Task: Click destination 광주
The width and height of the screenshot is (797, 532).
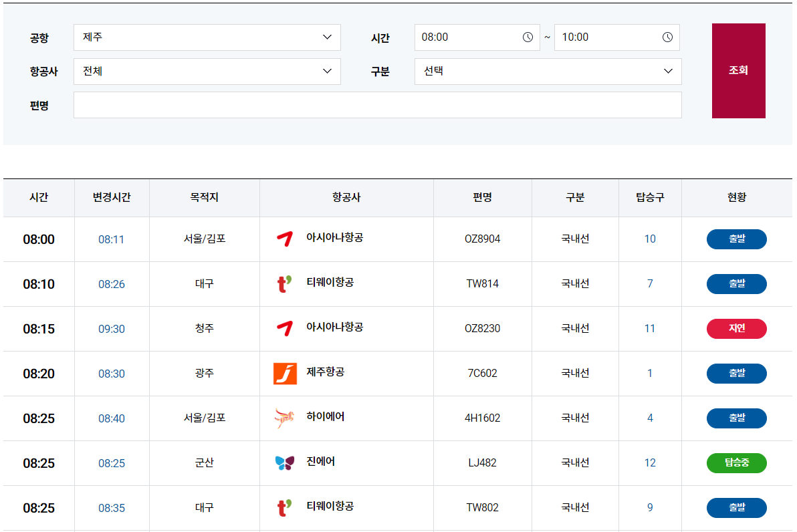Action: (x=205, y=374)
